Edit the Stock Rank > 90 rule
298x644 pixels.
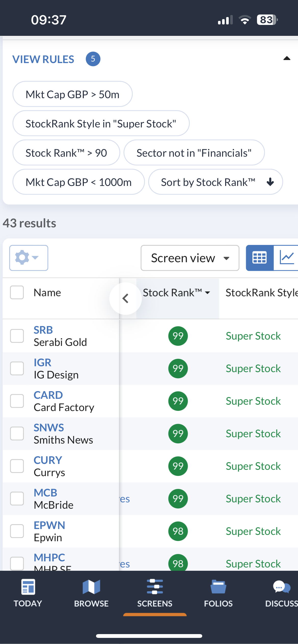pyautogui.click(x=66, y=153)
